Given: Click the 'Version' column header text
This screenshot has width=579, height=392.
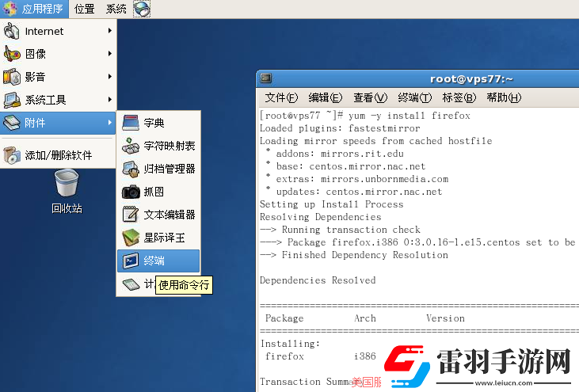Looking at the screenshot, I should point(445,318).
